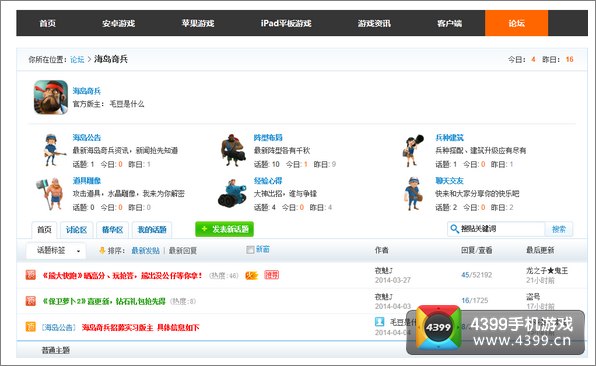This screenshot has width=596, height=366.
Task: Click the 经验心得 blue tank icon
Action: 232,193
